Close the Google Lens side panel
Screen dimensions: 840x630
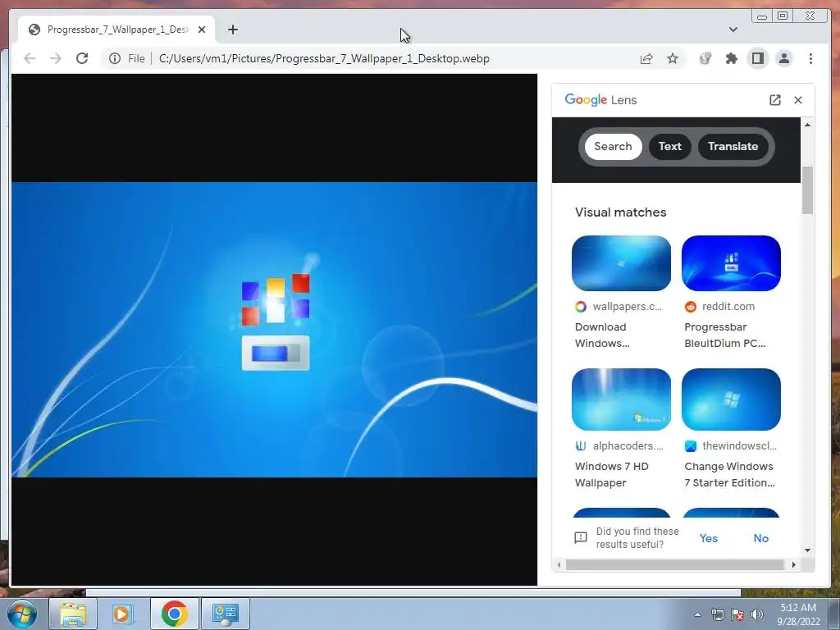(797, 99)
